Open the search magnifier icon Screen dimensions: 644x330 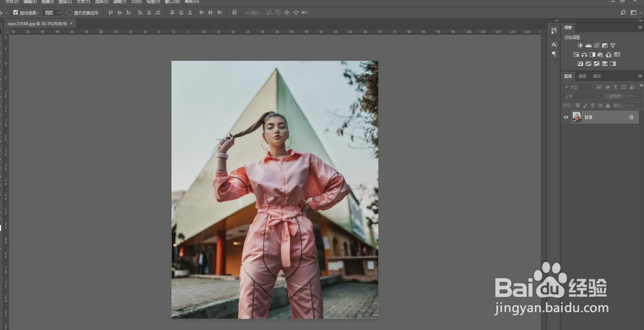(x=623, y=12)
